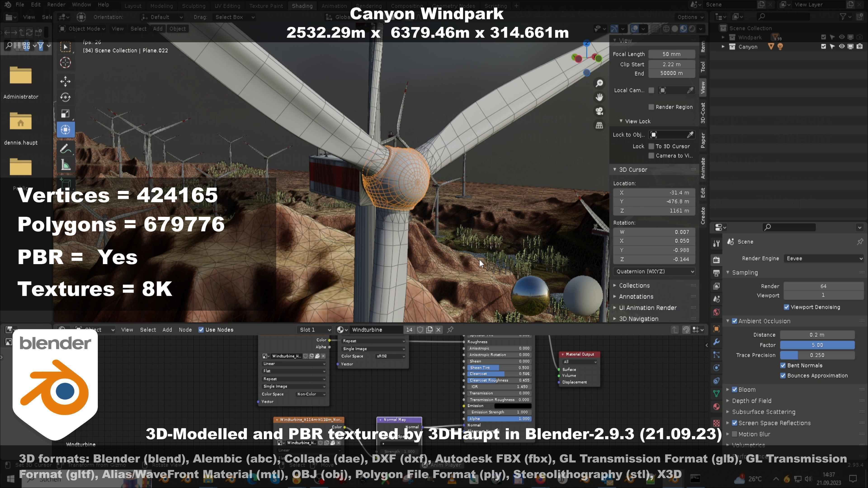Toggle Use Nodes checkbox
The width and height of the screenshot is (868, 488).
coord(201,330)
